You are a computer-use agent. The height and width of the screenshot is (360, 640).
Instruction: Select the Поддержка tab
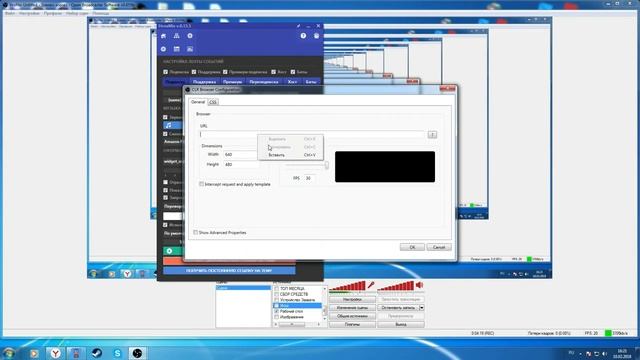204,82
